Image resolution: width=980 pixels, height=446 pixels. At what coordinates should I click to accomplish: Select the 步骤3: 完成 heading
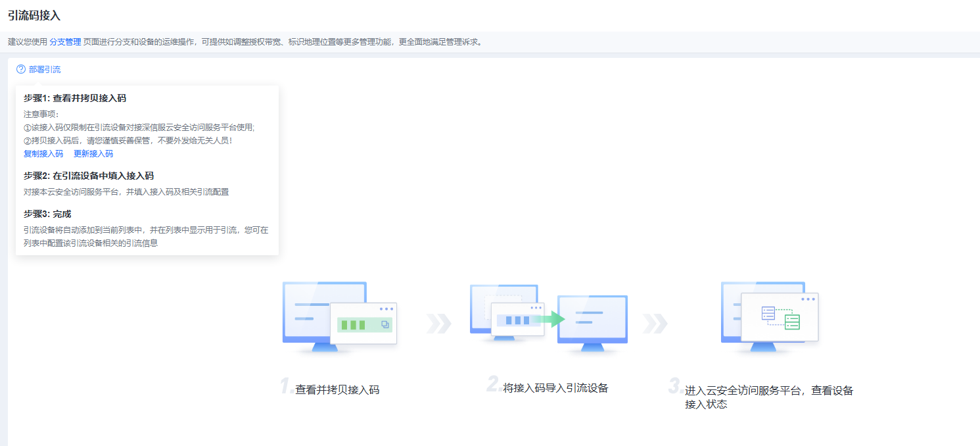pyautogui.click(x=47, y=214)
